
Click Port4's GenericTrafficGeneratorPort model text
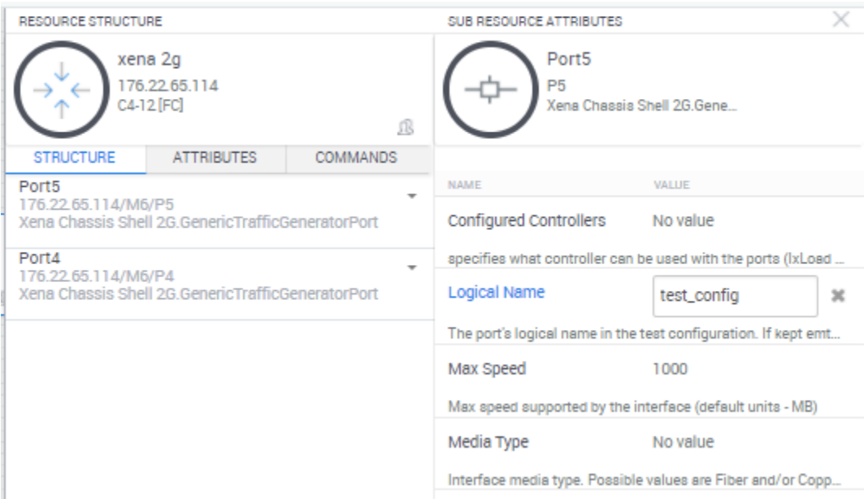pos(198,293)
